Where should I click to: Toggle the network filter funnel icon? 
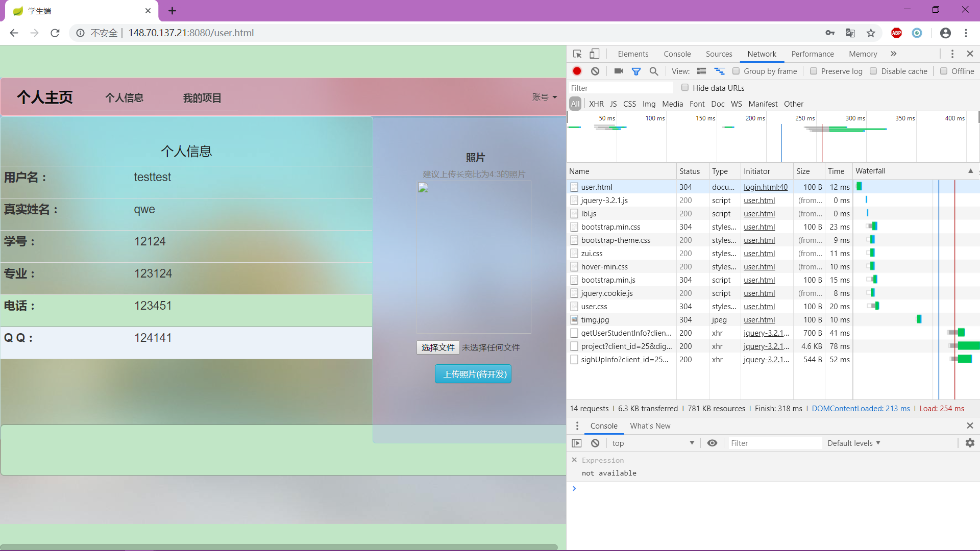(636, 71)
